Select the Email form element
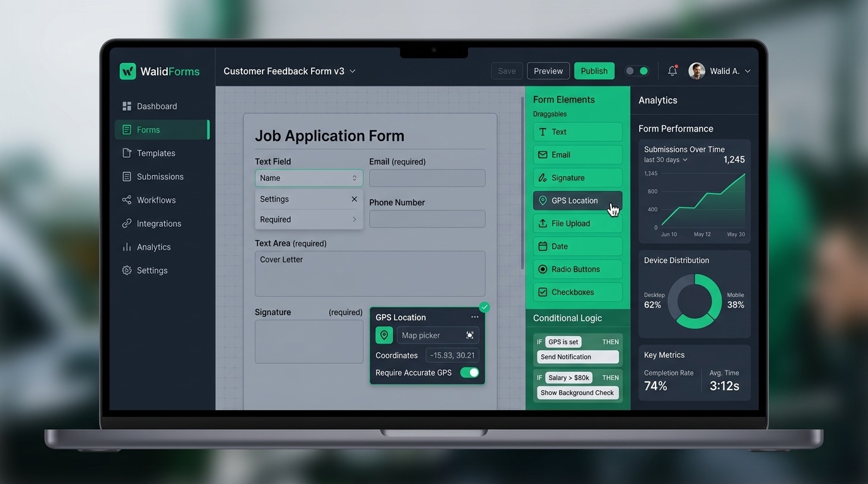The image size is (868, 484). 578,154
